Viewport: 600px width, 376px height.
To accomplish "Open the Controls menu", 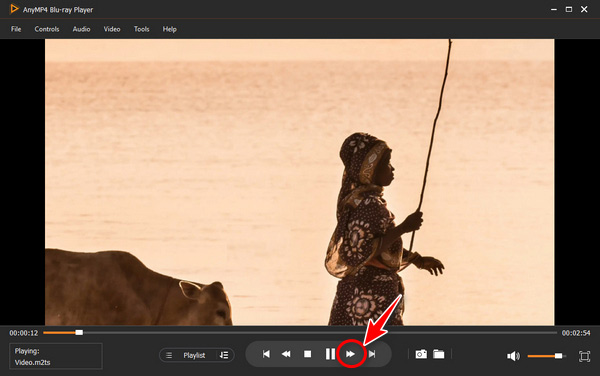I will coord(47,29).
